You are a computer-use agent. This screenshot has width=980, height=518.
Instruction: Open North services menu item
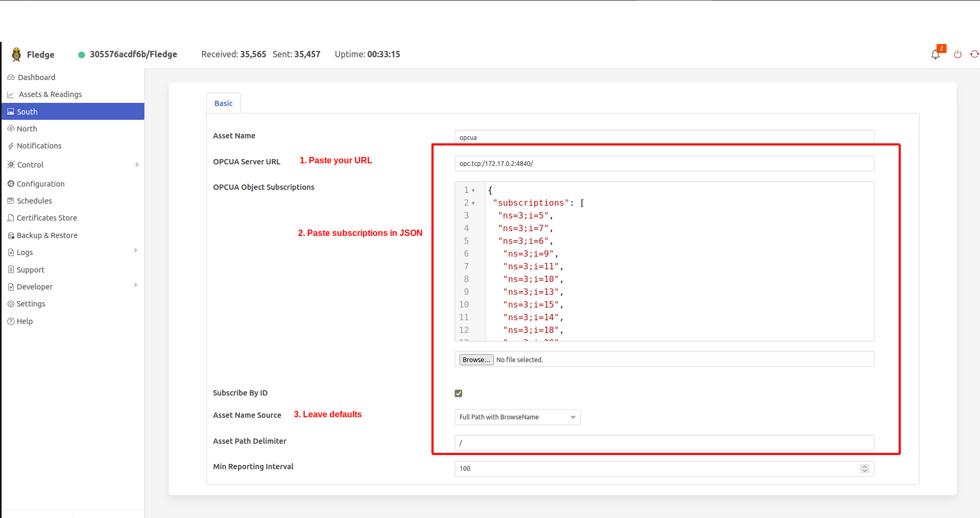[27, 129]
